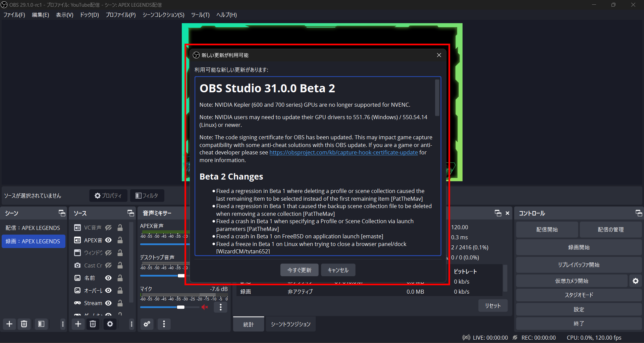Show the hidden VC音声 source
The width and height of the screenshot is (644, 343).
(x=108, y=228)
